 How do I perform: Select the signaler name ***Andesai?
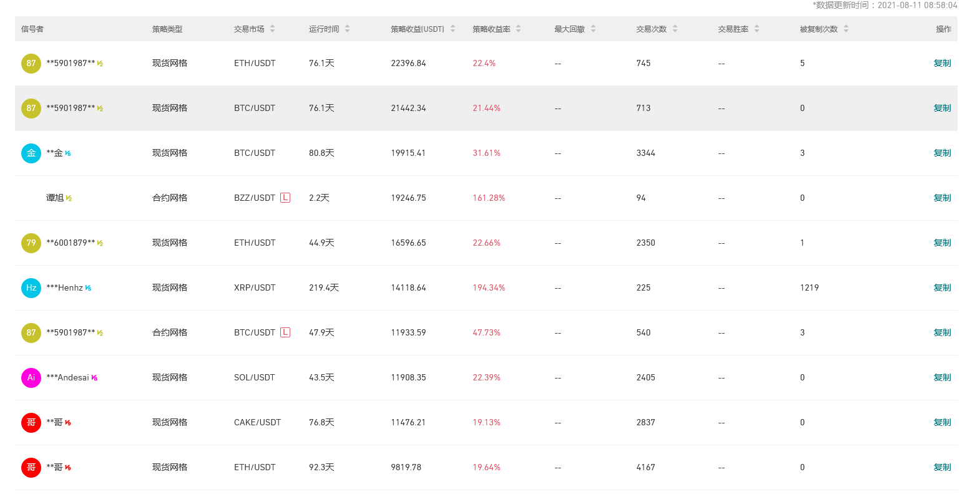click(68, 378)
